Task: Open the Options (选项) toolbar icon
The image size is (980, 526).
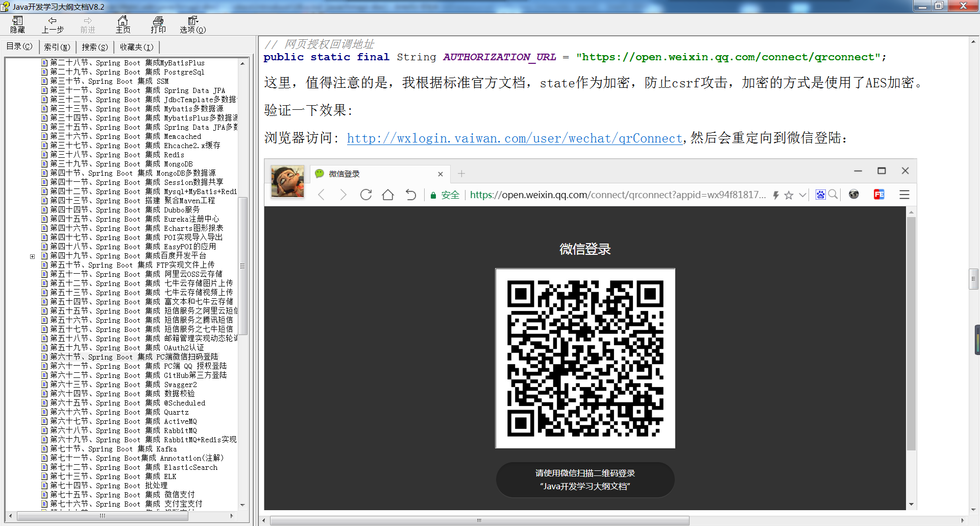Action: 193,25
